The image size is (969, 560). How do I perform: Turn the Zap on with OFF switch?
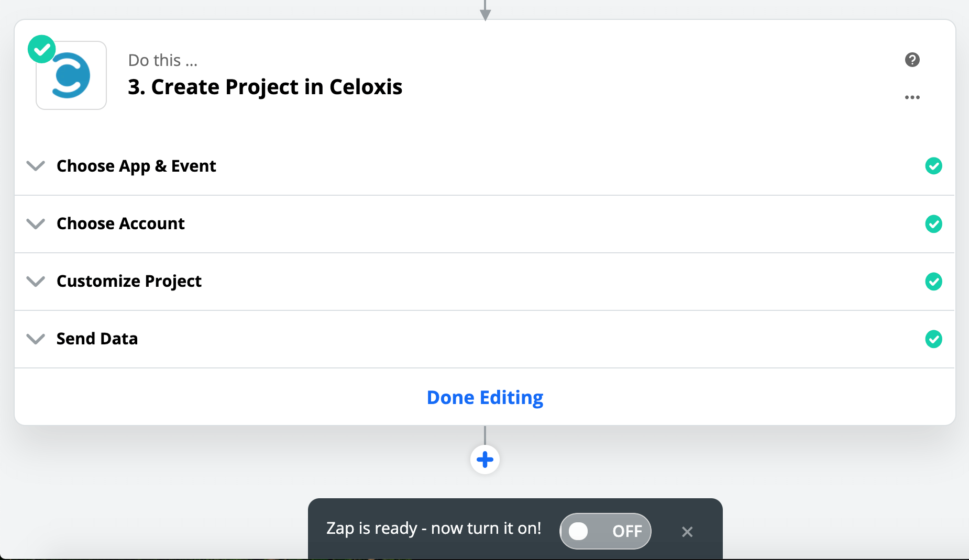[605, 531]
